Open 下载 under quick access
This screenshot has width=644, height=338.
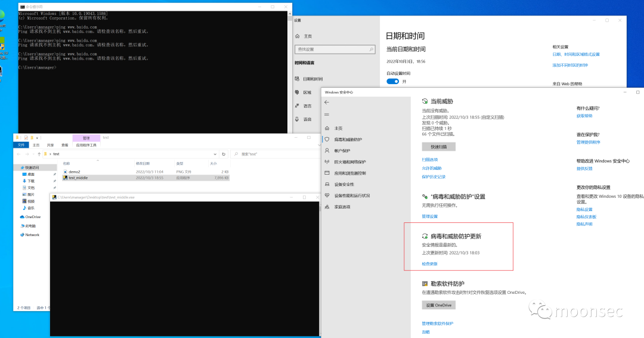click(29, 181)
